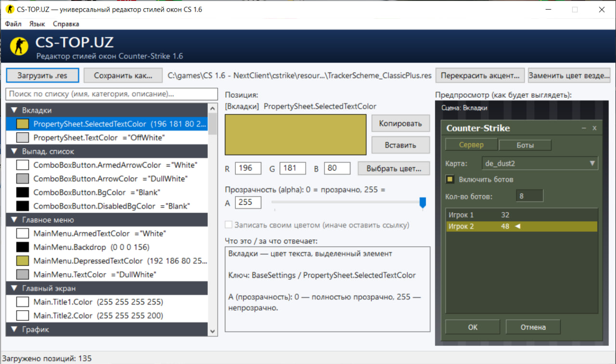Open the Файл menu
The width and height of the screenshot is (616, 364).
pyautogui.click(x=13, y=24)
